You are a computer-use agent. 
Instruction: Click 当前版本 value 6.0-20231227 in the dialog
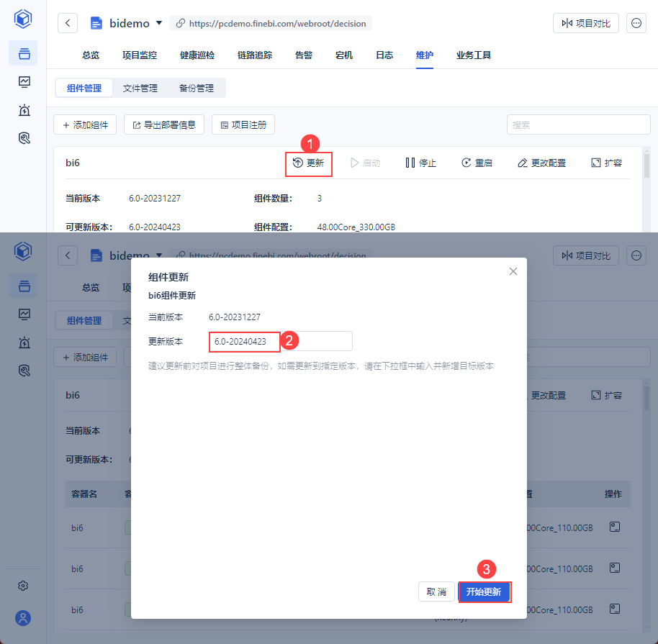(x=235, y=317)
